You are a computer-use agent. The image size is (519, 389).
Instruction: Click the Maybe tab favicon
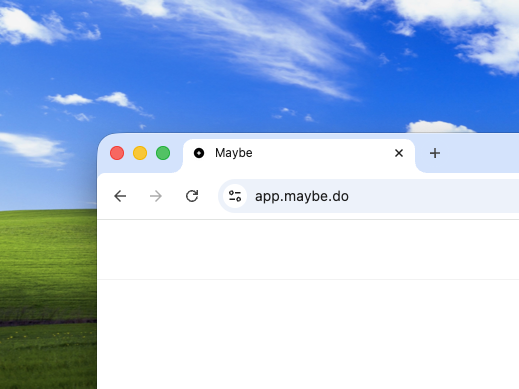[x=199, y=153]
